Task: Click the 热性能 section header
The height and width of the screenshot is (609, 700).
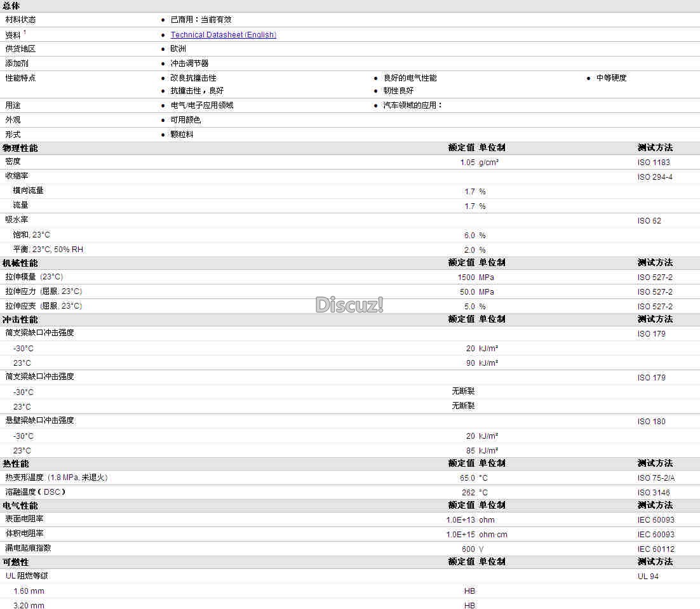Action: point(16,464)
